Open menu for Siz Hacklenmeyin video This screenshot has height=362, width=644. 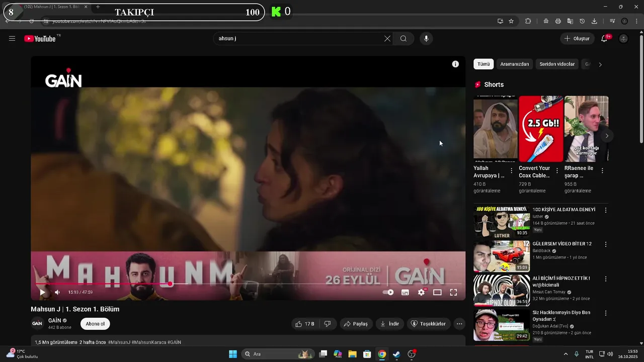606,313
